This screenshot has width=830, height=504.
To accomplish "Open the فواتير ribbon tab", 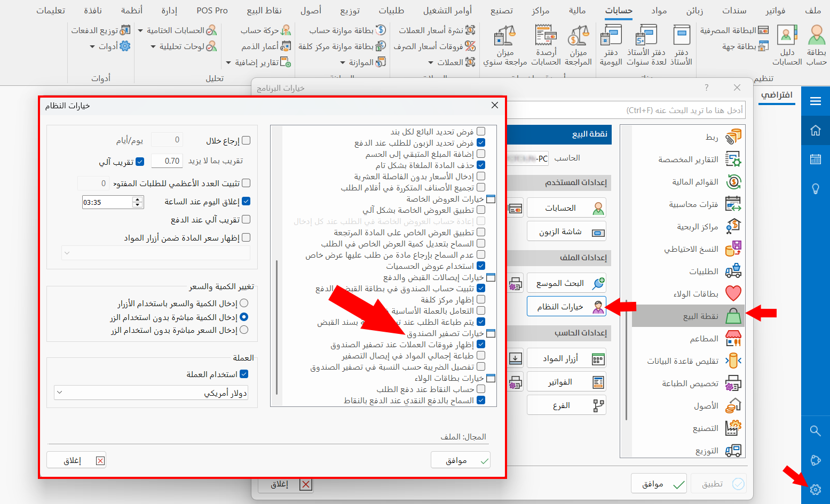I will coord(775,10).
